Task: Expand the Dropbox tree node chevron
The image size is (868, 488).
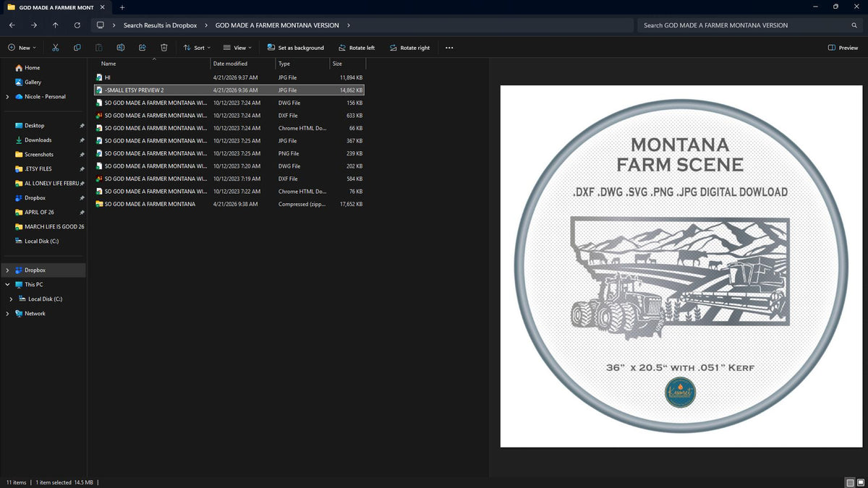Action: coord(7,270)
